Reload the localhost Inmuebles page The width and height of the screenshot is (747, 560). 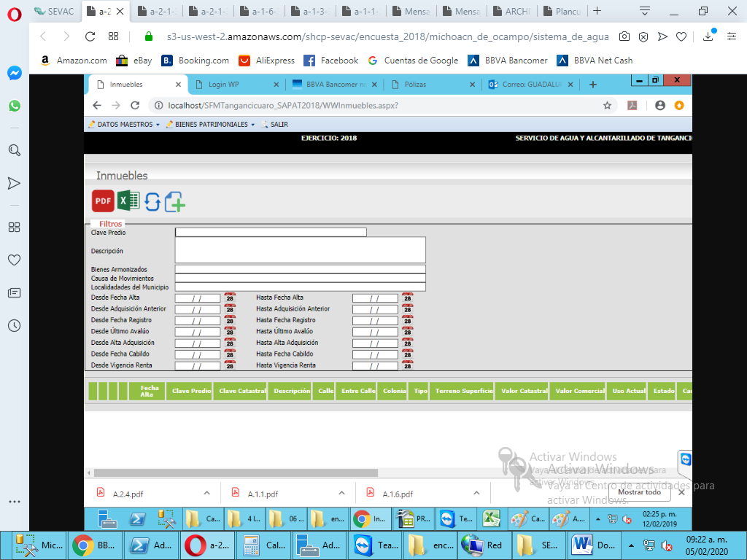tap(135, 106)
